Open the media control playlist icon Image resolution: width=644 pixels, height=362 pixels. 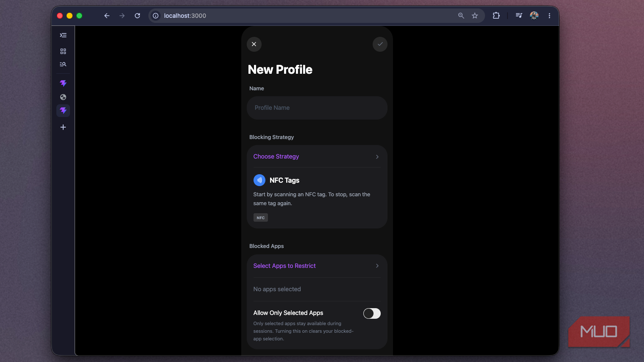pos(519,16)
